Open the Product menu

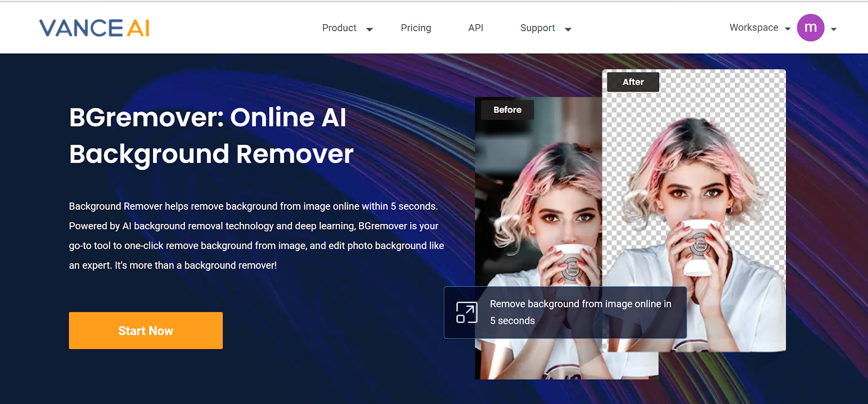(x=339, y=28)
